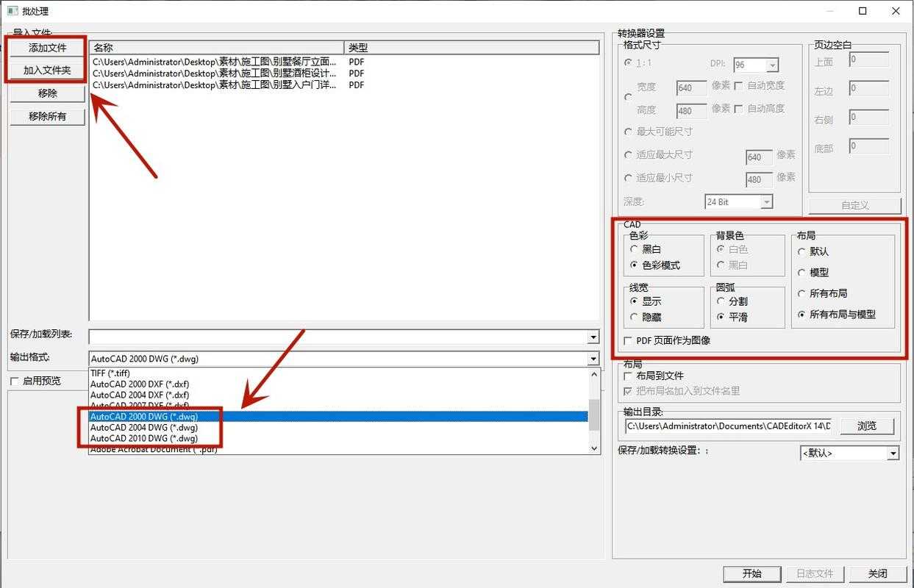Screen dimensions: 914x588
Task: Choose TIFF (*.tiff) output format
Action: pyautogui.click(x=110, y=373)
